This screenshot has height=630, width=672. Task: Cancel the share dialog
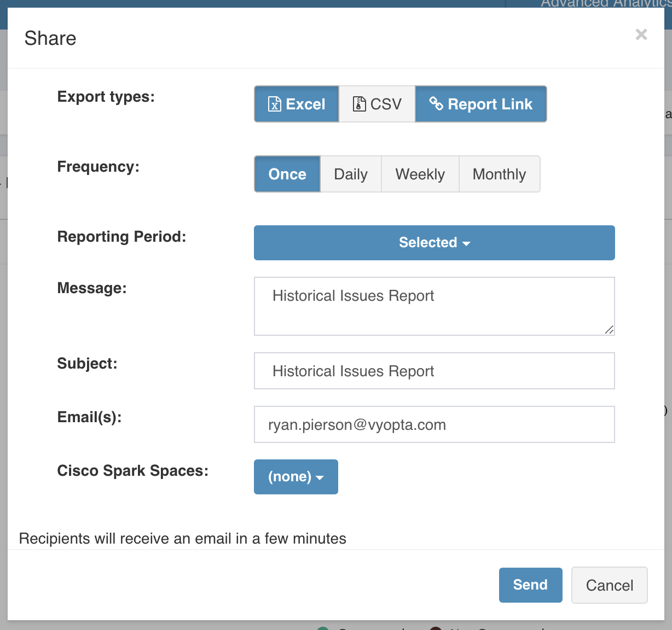[x=609, y=585]
